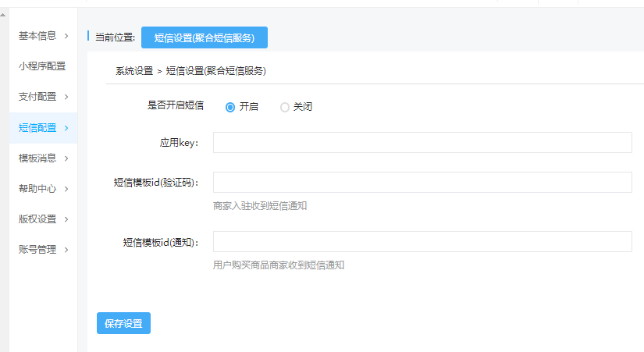Expand the chevron next to 模板消息
Screen dimensions: 644x352
click(x=66, y=158)
